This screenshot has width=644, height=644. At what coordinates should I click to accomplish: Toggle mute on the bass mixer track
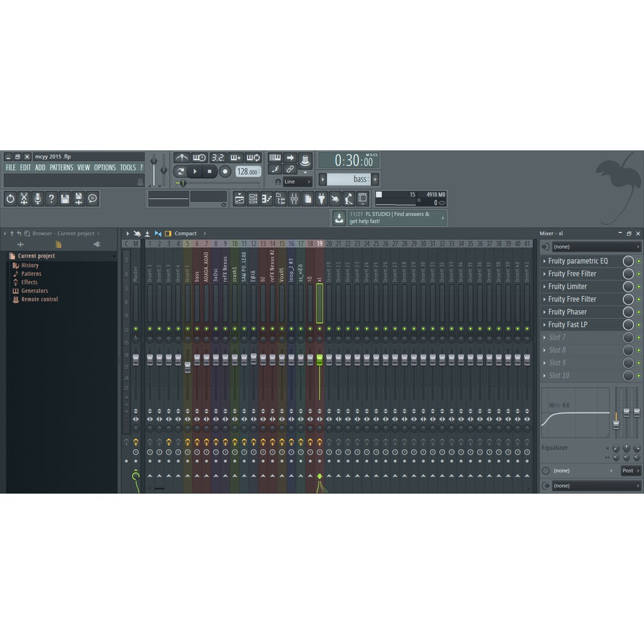click(x=197, y=328)
